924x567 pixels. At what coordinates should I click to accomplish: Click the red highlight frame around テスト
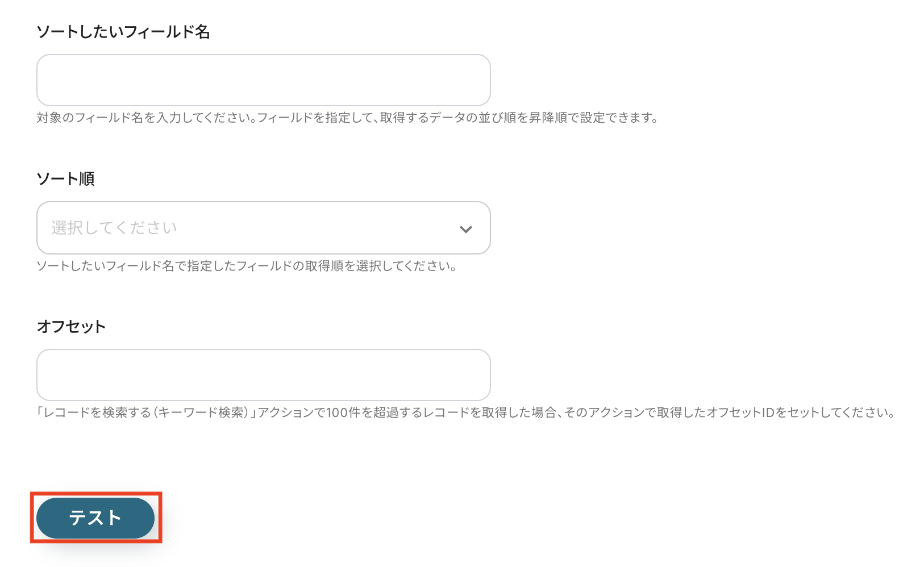[x=96, y=518]
